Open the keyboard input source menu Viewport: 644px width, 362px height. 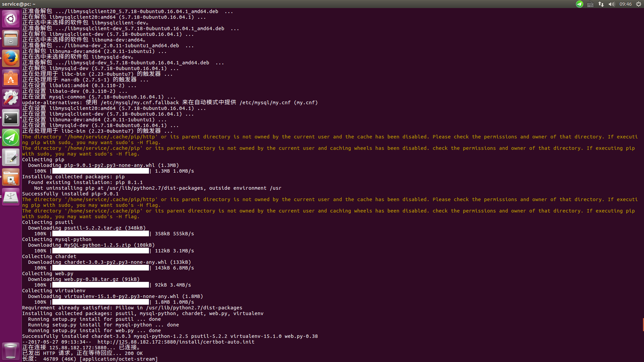(x=590, y=4)
